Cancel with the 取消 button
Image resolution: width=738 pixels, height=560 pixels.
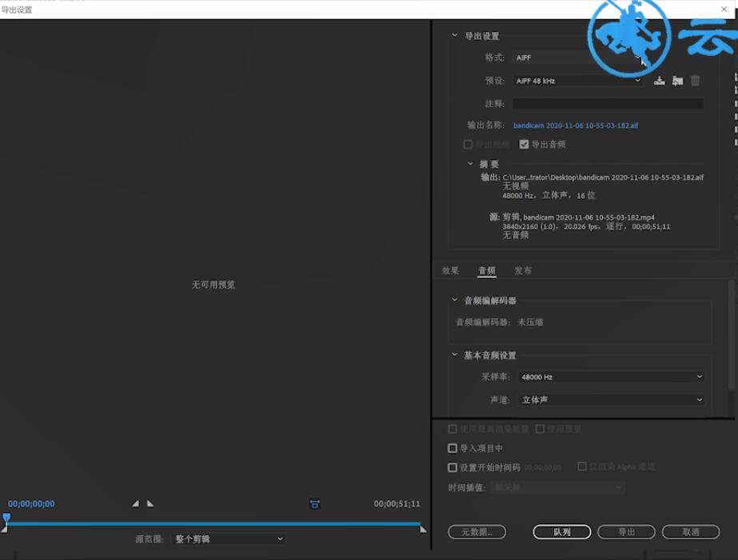[691, 532]
